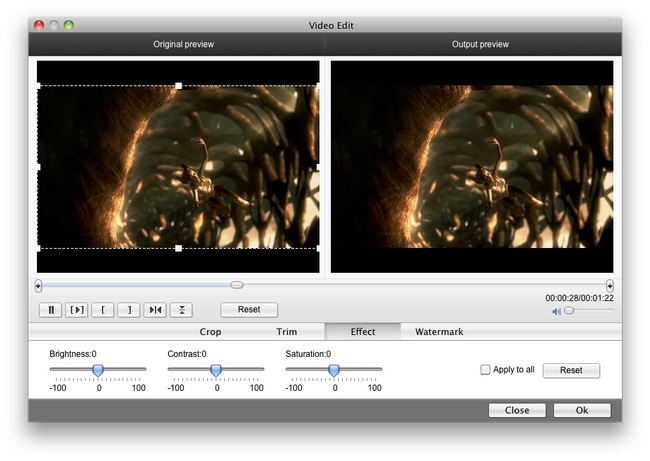Click the Saturation slider handle
Image resolution: width=650 pixels, height=461 pixels.
point(334,370)
